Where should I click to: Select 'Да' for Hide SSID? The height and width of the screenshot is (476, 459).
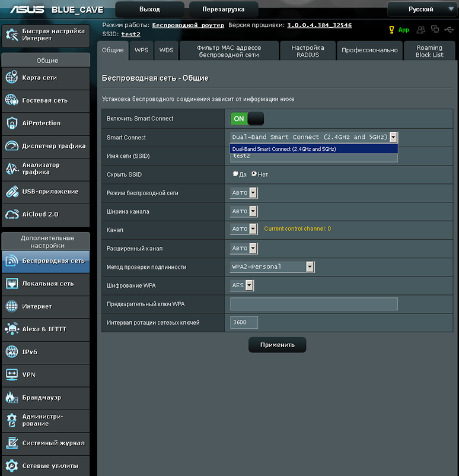pos(235,174)
